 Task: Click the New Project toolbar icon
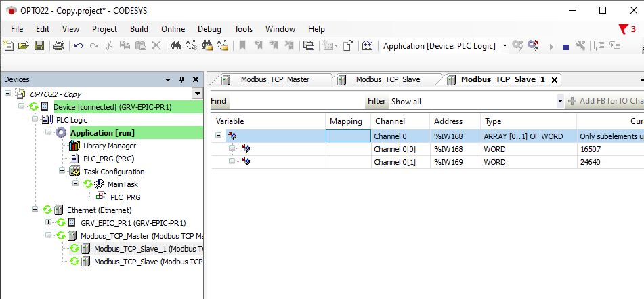pos(8,45)
